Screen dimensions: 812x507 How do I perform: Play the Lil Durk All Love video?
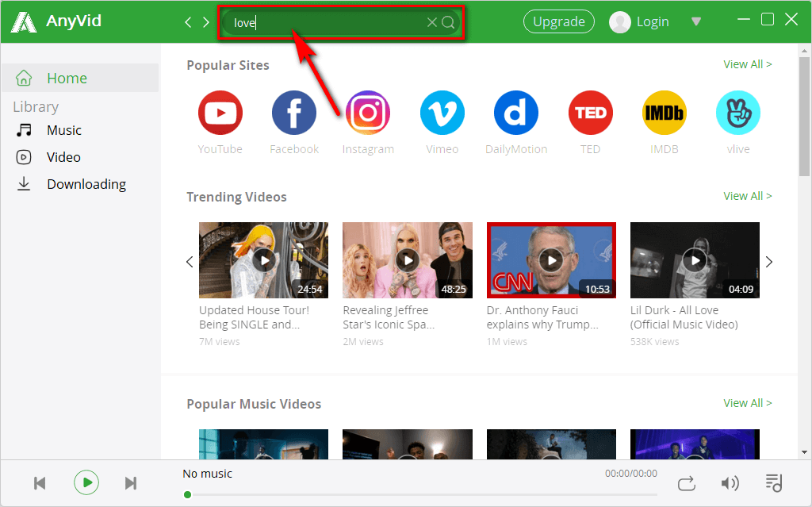695,260
